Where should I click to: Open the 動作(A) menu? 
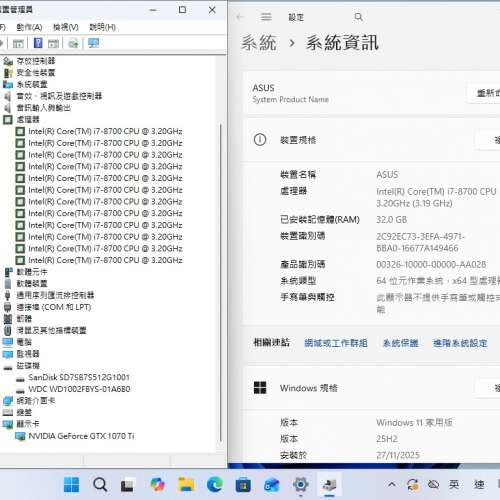[x=29, y=27]
